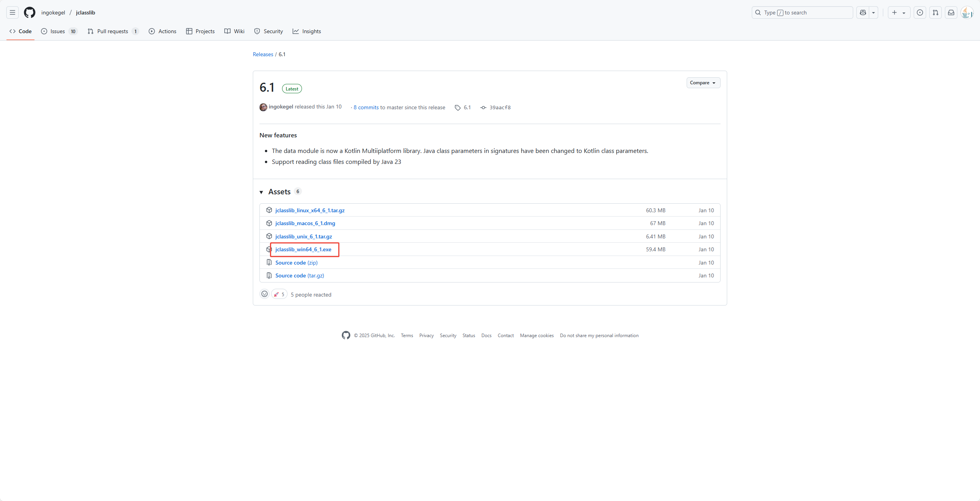Click package icon beside the linux tar.gz asset
This screenshot has width=980, height=501.
269,210
